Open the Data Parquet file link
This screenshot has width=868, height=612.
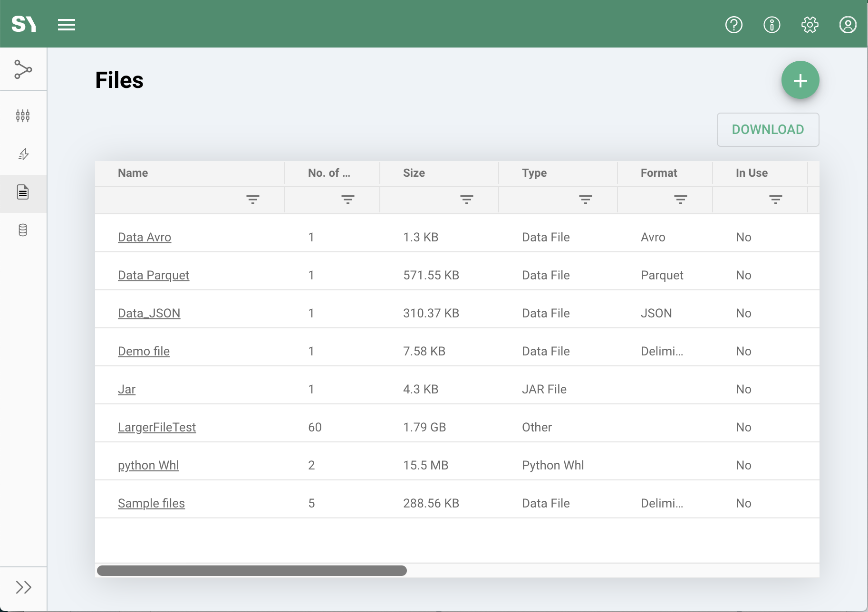153,275
